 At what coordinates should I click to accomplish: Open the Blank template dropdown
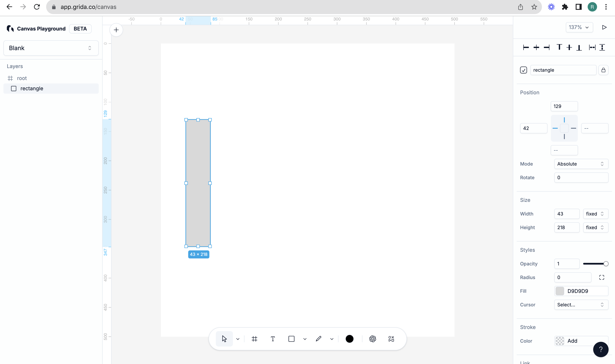pyautogui.click(x=51, y=48)
